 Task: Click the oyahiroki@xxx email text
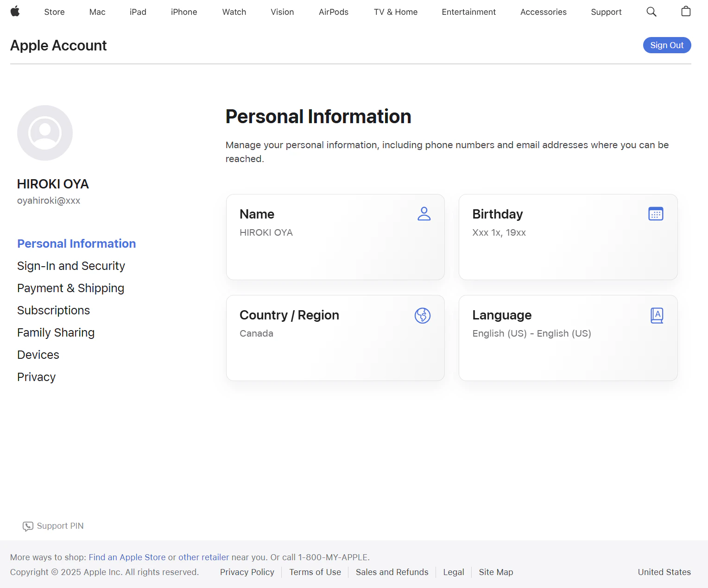[x=49, y=200]
